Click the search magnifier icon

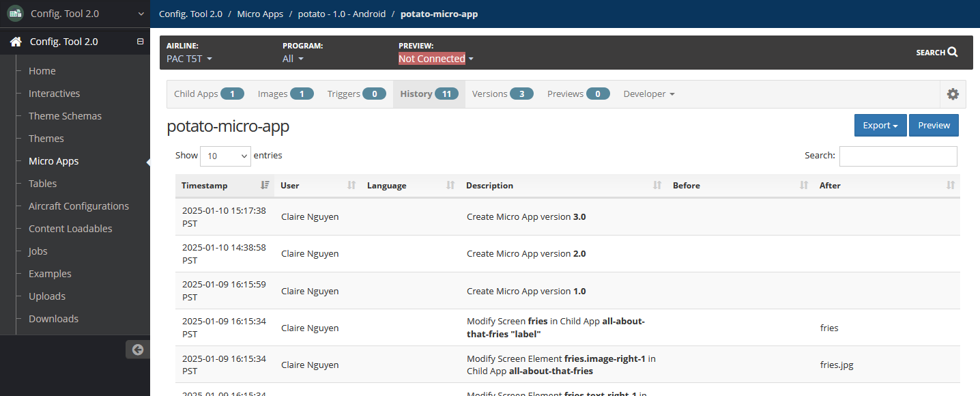coord(953,52)
